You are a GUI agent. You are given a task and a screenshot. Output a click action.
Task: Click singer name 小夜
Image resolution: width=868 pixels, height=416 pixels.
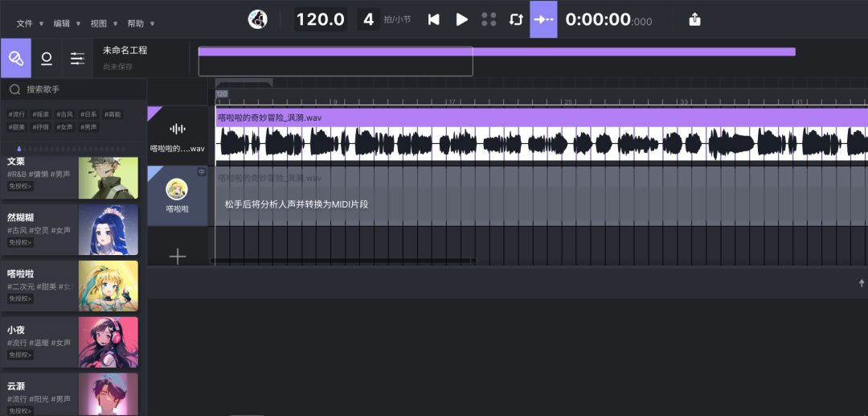click(16, 330)
